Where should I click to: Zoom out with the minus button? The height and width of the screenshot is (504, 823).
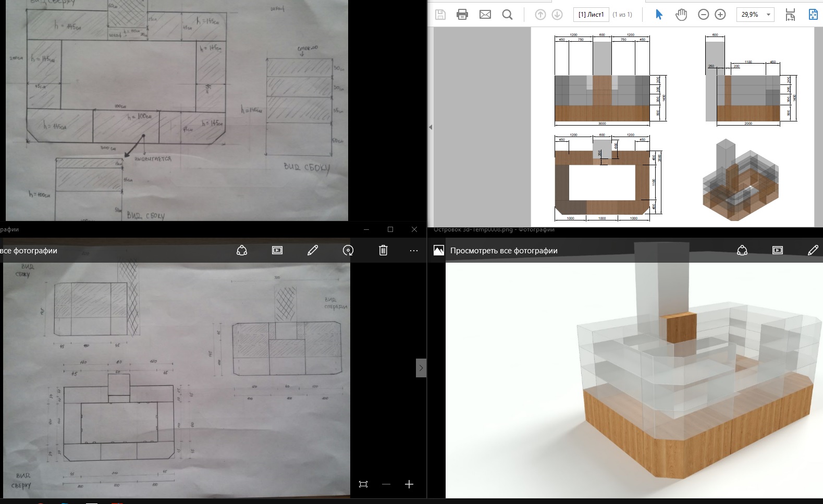[x=703, y=15]
